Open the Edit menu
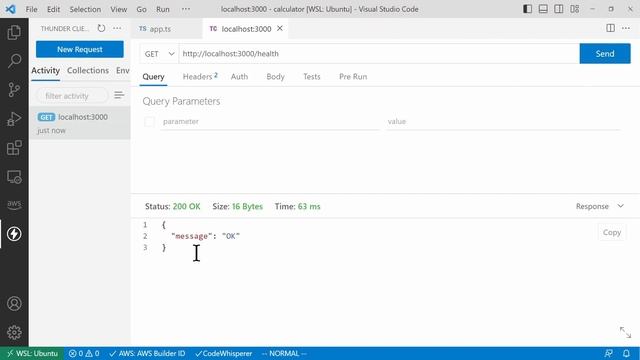This screenshot has width=640, height=360. click(53, 9)
